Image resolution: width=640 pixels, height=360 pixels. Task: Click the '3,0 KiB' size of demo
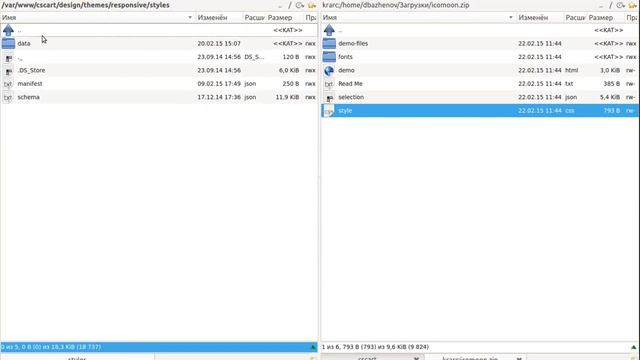tap(610, 70)
